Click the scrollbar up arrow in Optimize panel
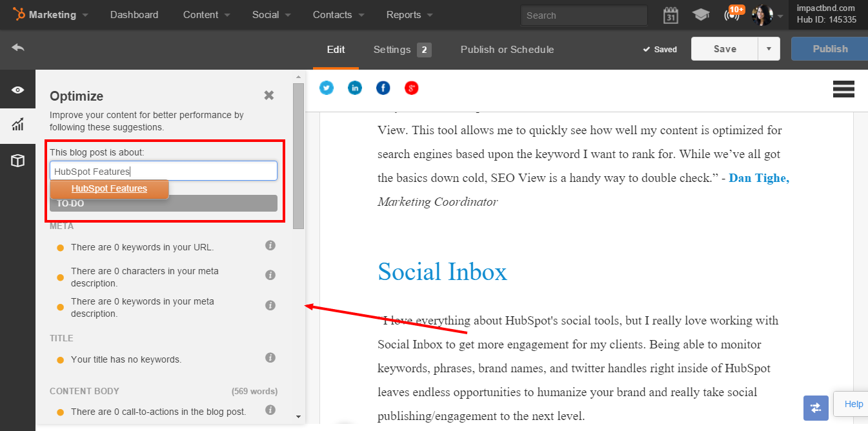This screenshot has height=431, width=868. point(298,77)
